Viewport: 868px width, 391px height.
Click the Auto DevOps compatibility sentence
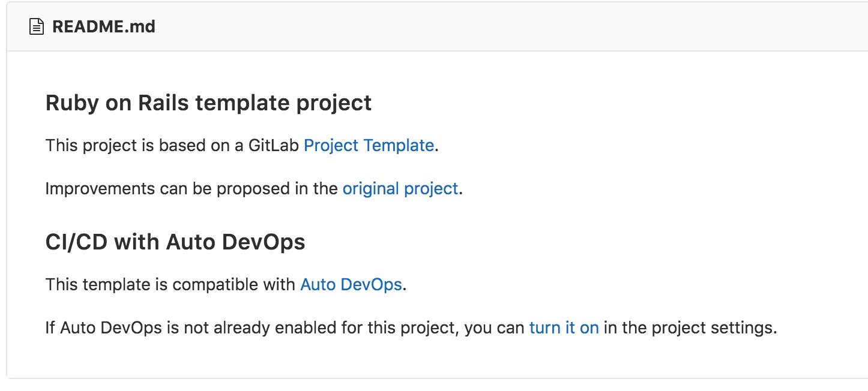click(x=224, y=284)
